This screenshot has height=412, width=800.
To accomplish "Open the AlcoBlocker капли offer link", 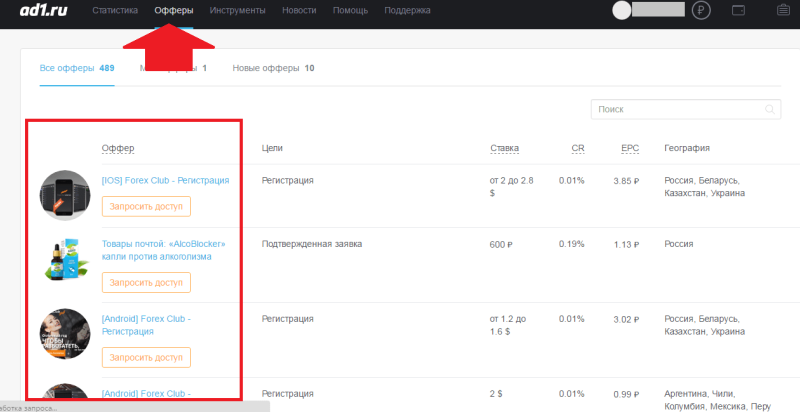I will 163,250.
